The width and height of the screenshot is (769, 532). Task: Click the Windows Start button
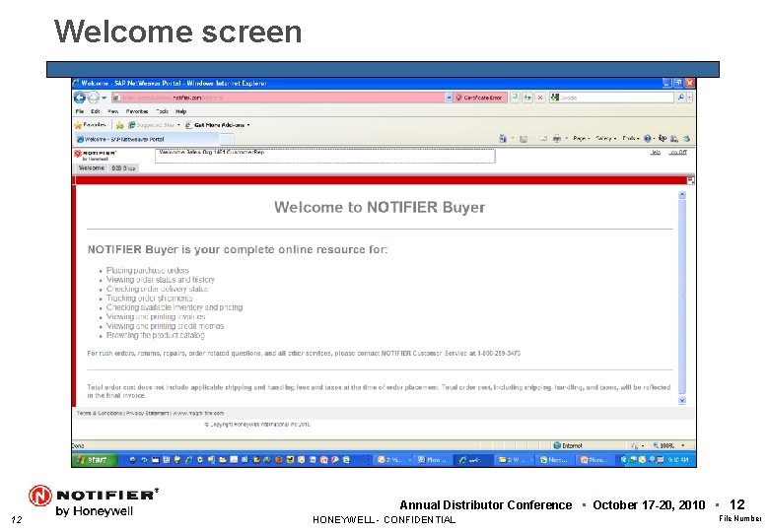click(95, 460)
